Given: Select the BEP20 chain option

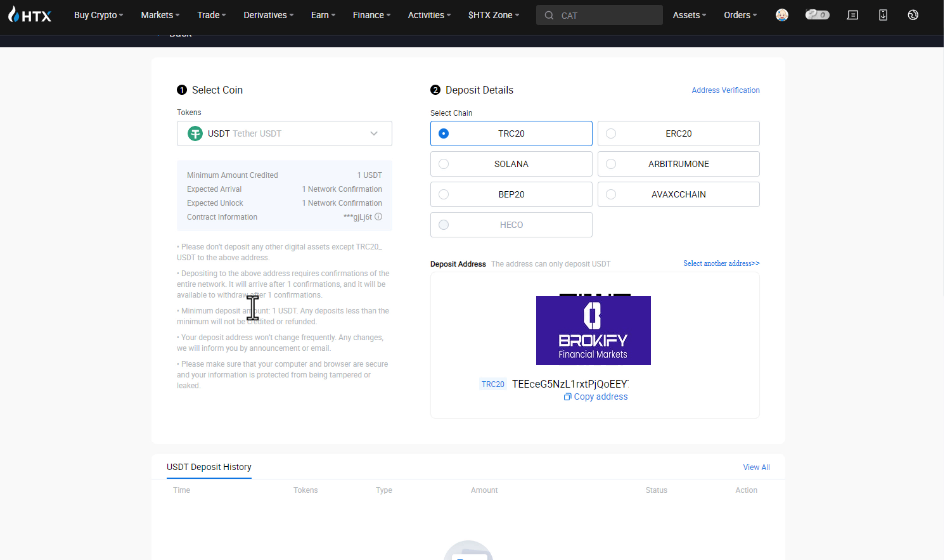Looking at the screenshot, I should click(511, 194).
